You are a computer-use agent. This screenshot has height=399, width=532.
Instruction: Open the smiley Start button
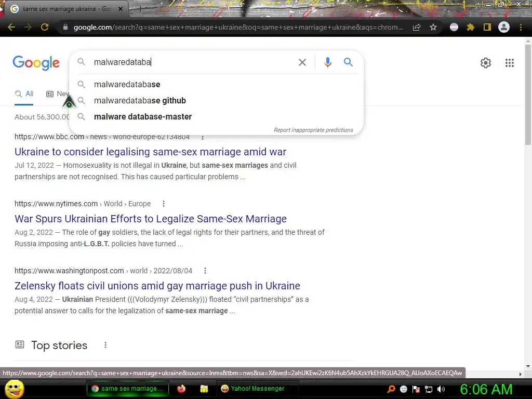tap(15, 389)
